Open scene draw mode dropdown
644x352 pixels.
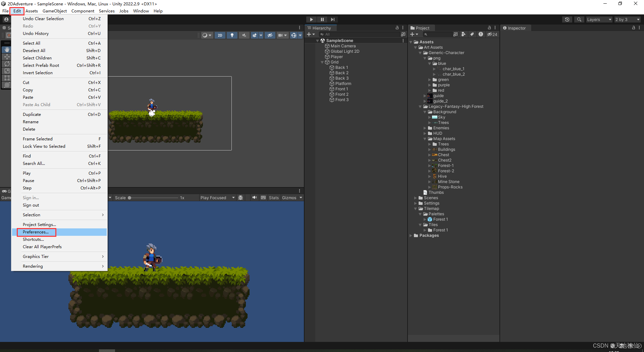207,35
